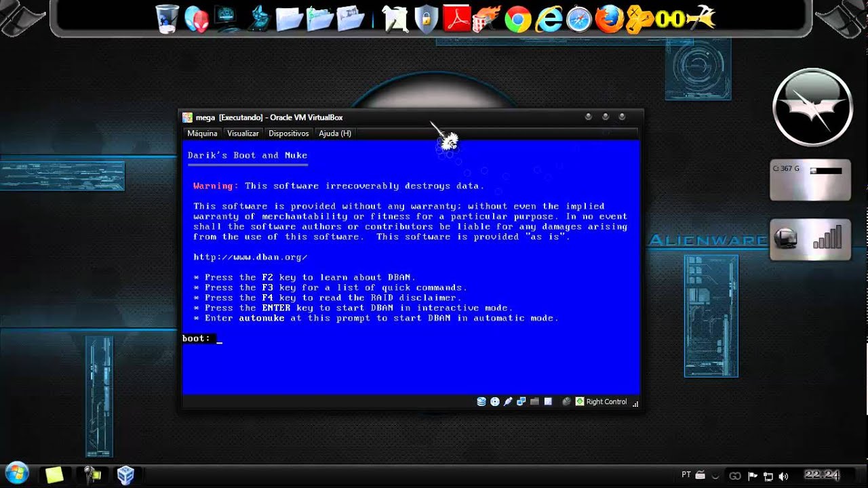Launch Firefox from the dock
The image size is (868, 488).
[x=610, y=20]
